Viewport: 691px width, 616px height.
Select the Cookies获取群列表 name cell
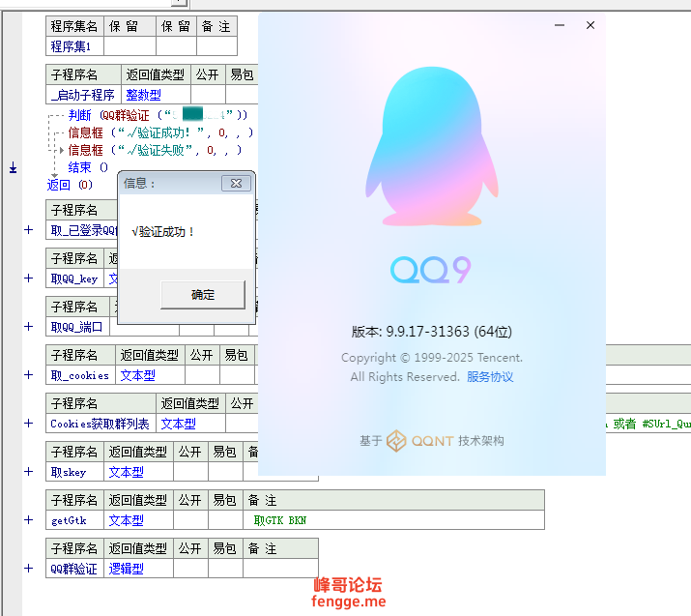click(101, 425)
